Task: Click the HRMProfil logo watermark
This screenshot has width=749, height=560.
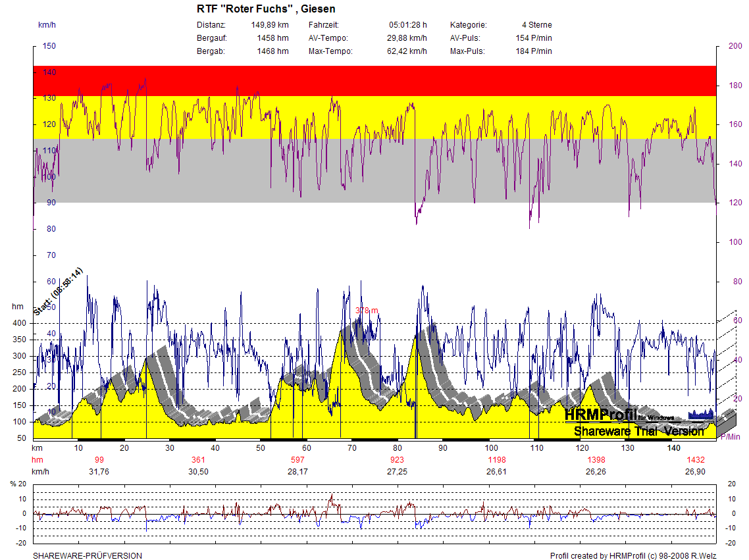Action: tap(600, 415)
